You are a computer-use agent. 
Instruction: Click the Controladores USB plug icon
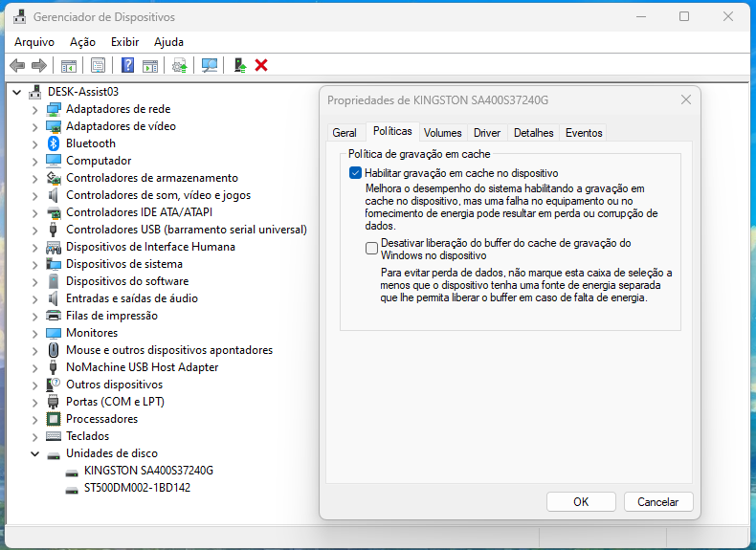[53, 230]
